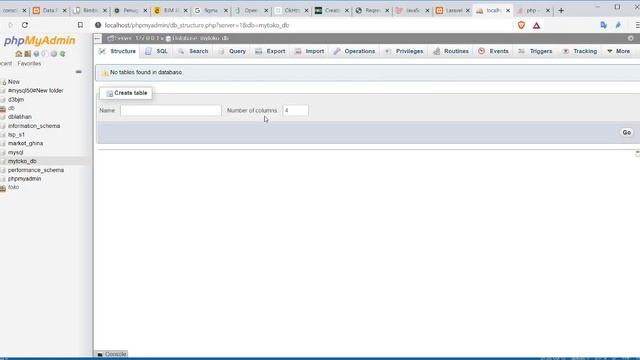
Task: Select New in the database tree
Action: pos(13,82)
